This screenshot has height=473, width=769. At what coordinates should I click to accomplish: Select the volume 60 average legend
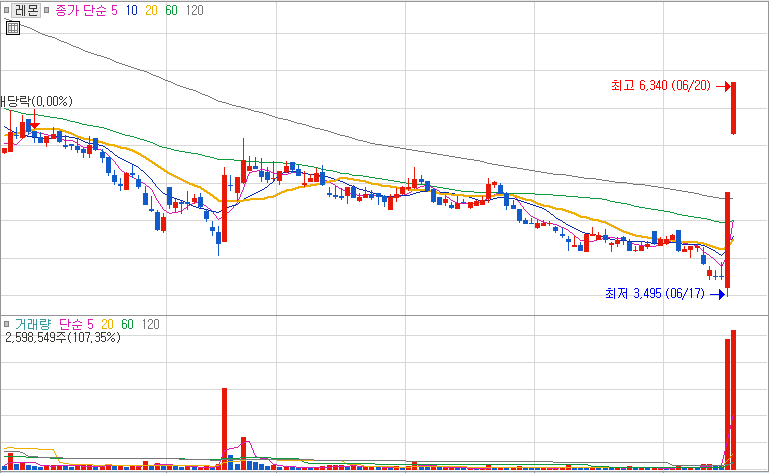click(128, 324)
